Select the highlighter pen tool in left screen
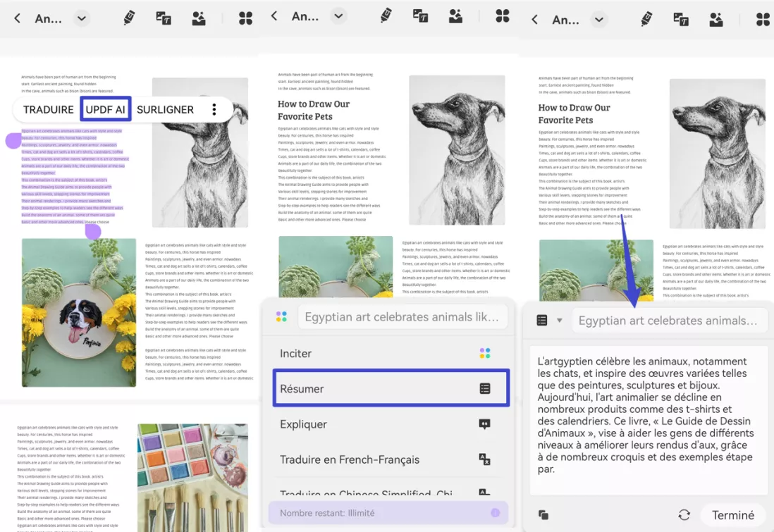 click(x=128, y=18)
